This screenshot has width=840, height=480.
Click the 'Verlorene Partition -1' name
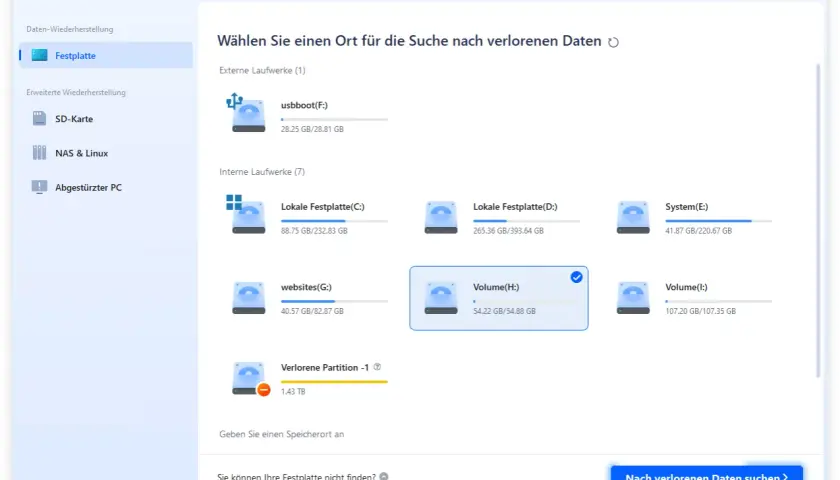point(325,368)
